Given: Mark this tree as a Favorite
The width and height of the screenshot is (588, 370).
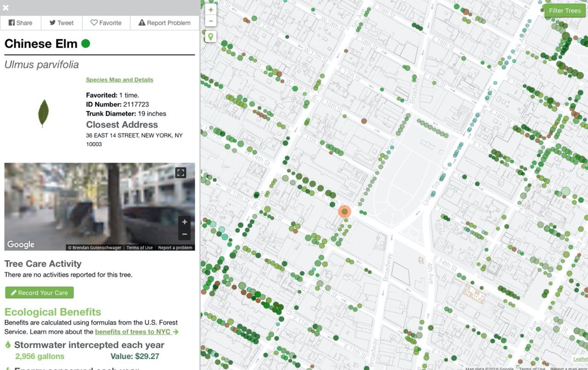Looking at the screenshot, I should point(106,23).
